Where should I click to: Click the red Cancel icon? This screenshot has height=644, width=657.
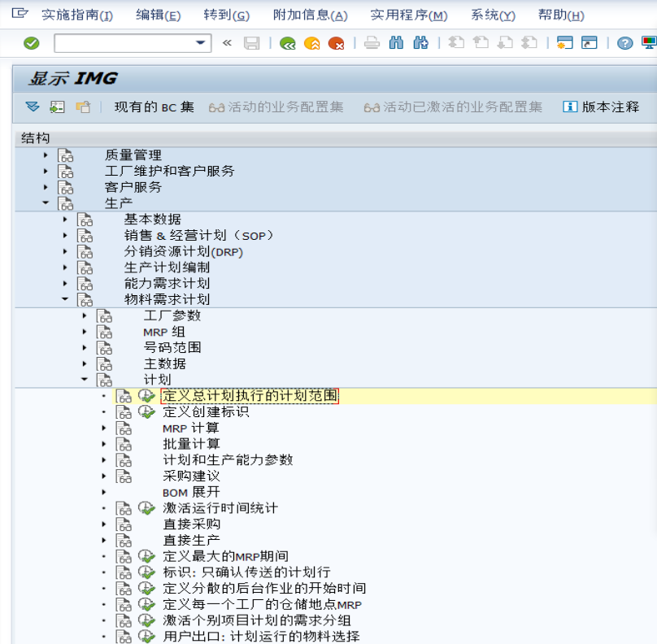337,43
